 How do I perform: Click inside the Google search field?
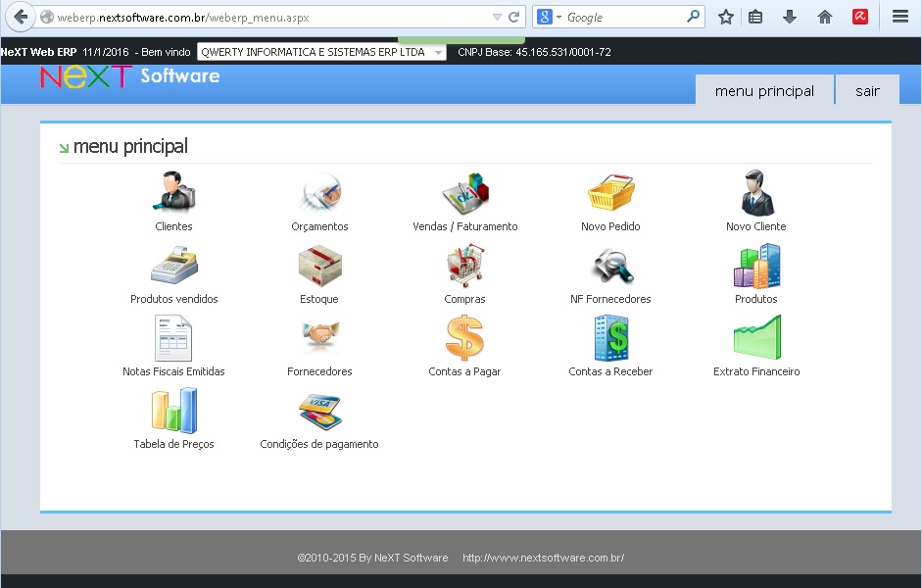(x=623, y=18)
